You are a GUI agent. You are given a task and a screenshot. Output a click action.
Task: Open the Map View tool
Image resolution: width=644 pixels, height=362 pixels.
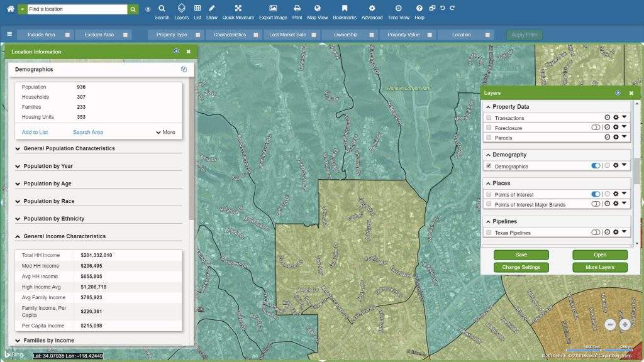pos(317,12)
